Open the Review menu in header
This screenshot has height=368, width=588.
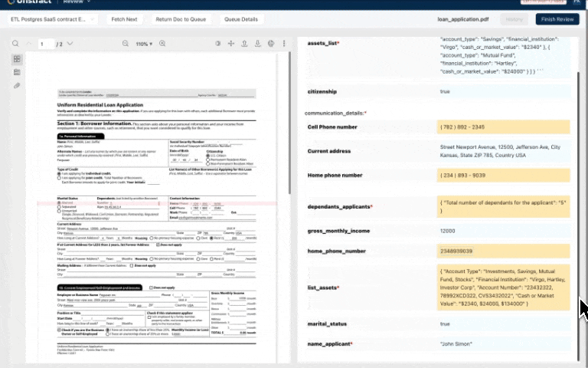click(x=76, y=2)
